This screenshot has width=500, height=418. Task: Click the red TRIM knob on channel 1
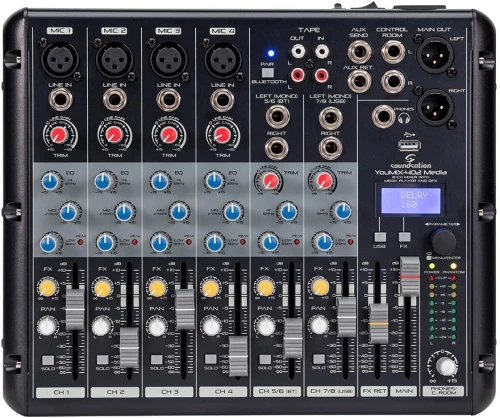[x=59, y=135]
